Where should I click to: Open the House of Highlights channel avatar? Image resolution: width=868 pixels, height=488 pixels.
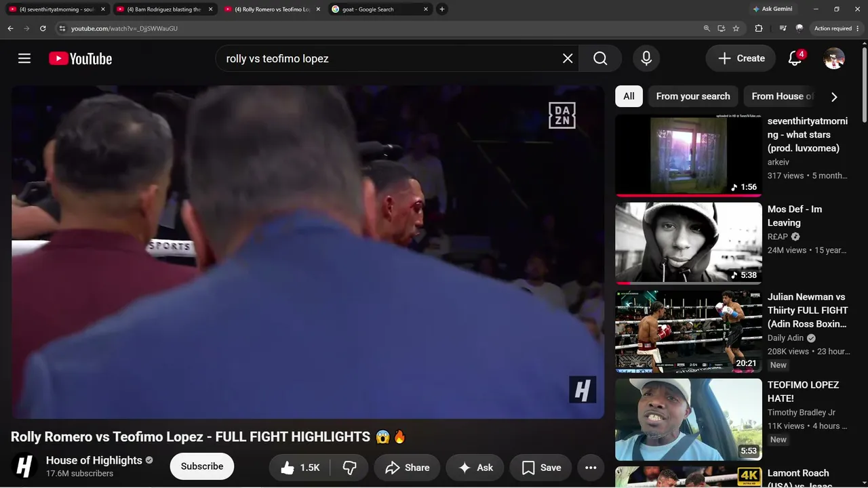24,466
